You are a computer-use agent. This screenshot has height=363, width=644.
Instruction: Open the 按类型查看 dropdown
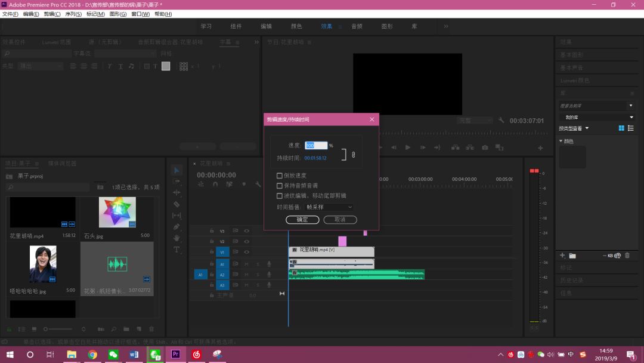574,128
